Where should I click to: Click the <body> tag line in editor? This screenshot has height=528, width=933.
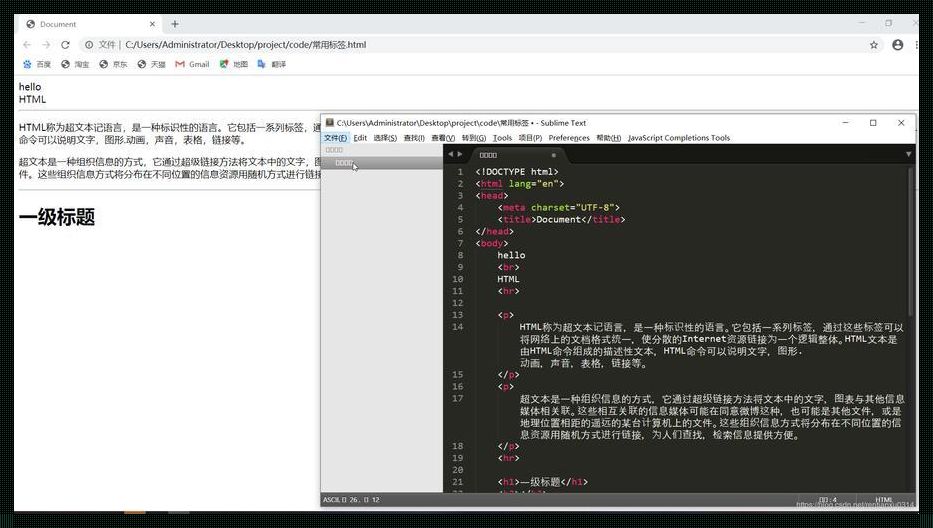click(x=491, y=243)
